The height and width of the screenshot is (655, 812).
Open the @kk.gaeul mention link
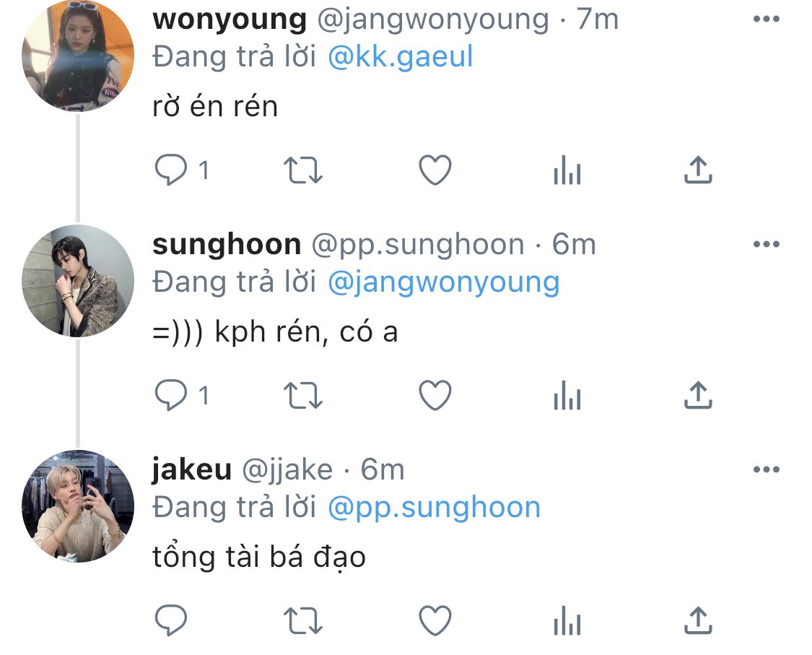[x=401, y=56]
